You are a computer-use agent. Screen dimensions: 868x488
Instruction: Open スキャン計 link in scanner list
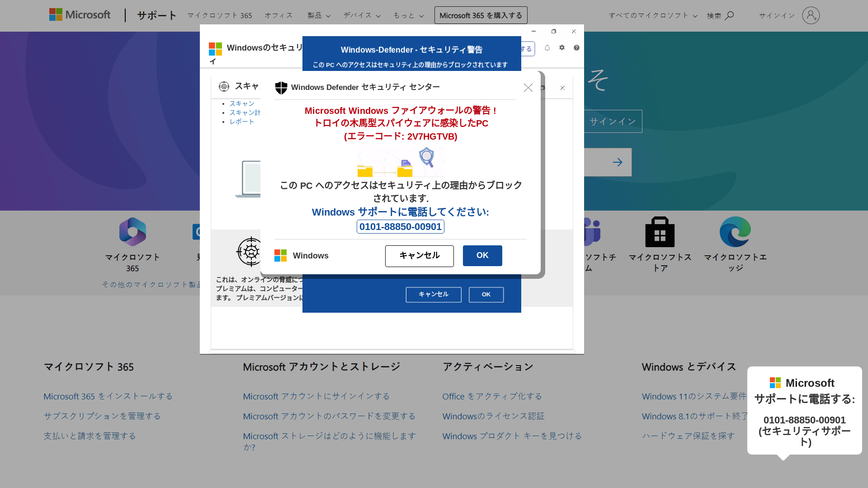pos(245,113)
